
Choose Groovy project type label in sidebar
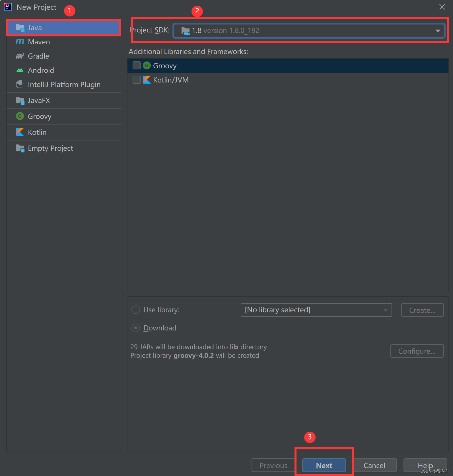pyautogui.click(x=40, y=116)
